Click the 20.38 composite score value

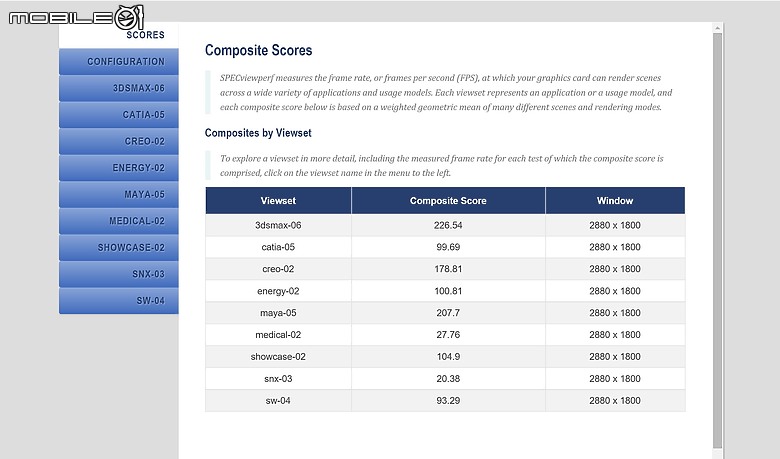448,378
